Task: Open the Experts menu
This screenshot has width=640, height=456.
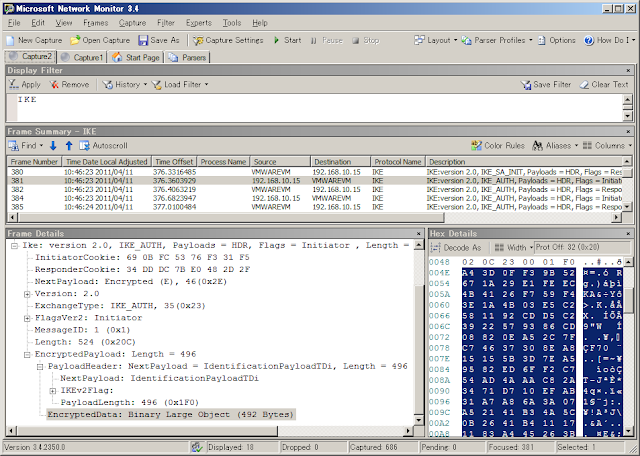Action: pos(199,23)
